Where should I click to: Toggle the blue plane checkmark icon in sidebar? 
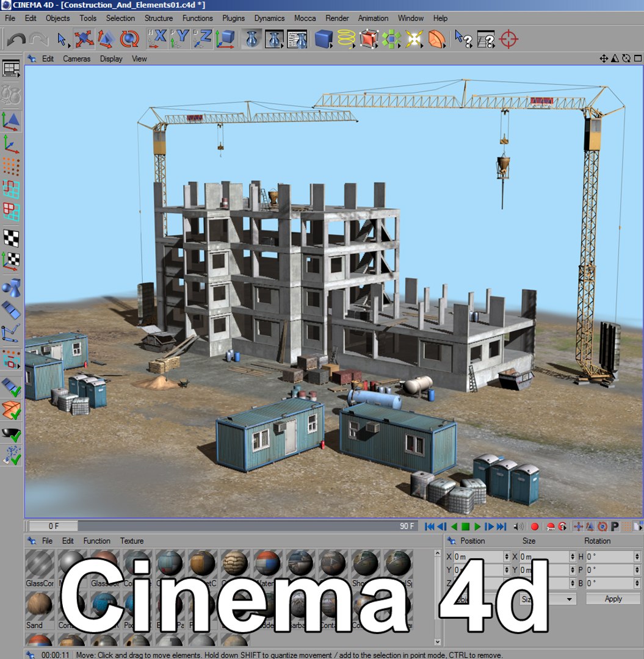11,387
